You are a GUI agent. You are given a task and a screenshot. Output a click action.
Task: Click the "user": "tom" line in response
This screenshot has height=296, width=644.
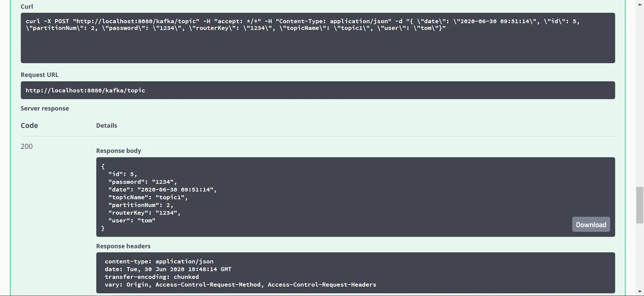[x=132, y=221]
